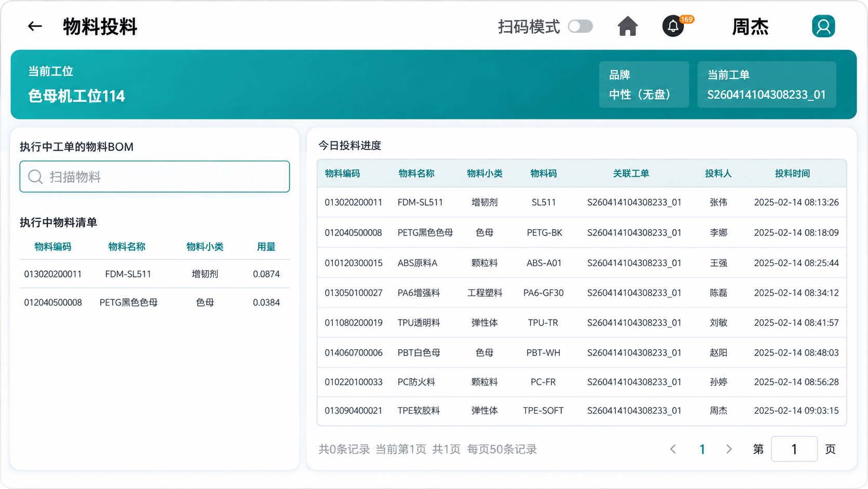This screenshot has width=868, height=489.
Task: Click 每页50条记录 pagination text
Action: [502, 449]
